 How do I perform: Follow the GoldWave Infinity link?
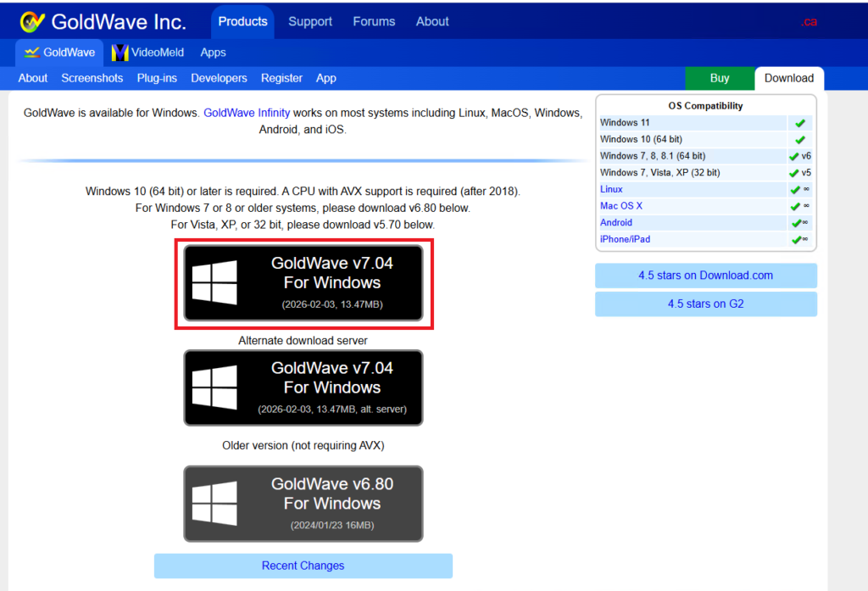247,113
